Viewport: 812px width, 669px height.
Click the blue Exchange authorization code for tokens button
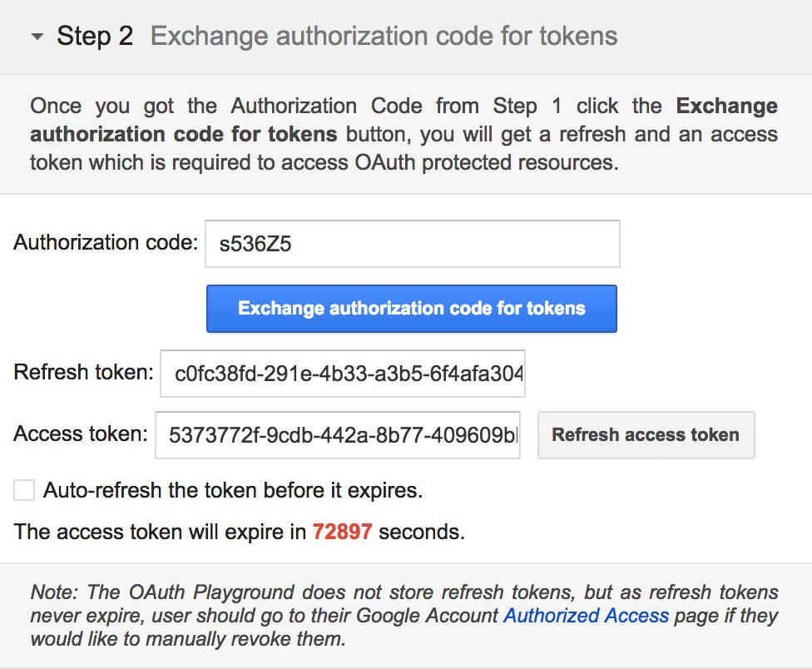coord(411,309)
